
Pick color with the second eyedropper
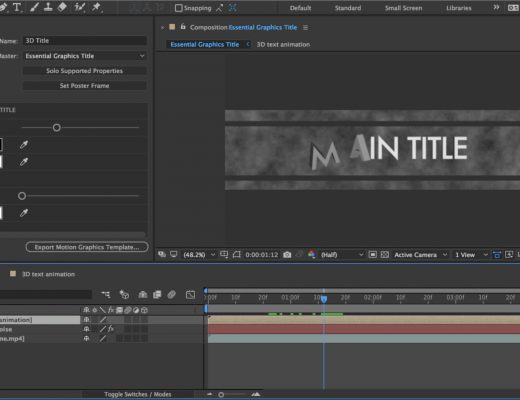24,162
